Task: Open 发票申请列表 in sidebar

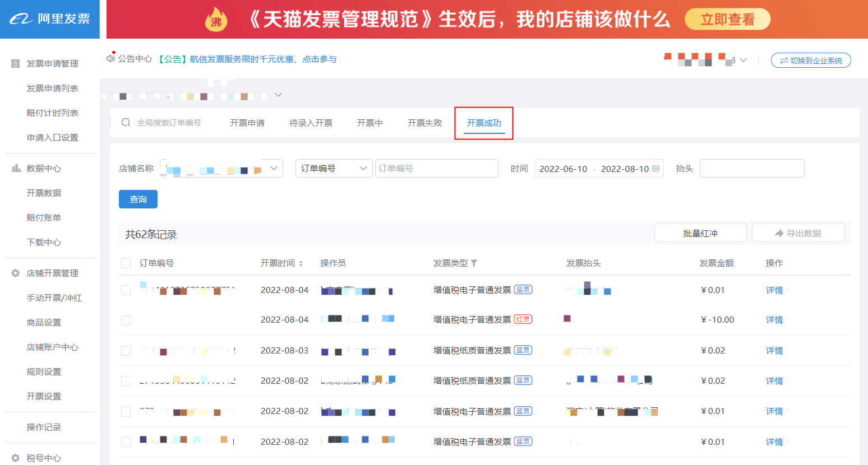Action: [x=52, y=89]
